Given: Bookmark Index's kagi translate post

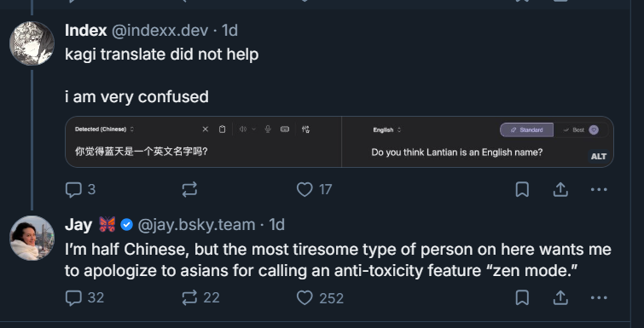Looking at the screenshot, I should tap(522, 189).
